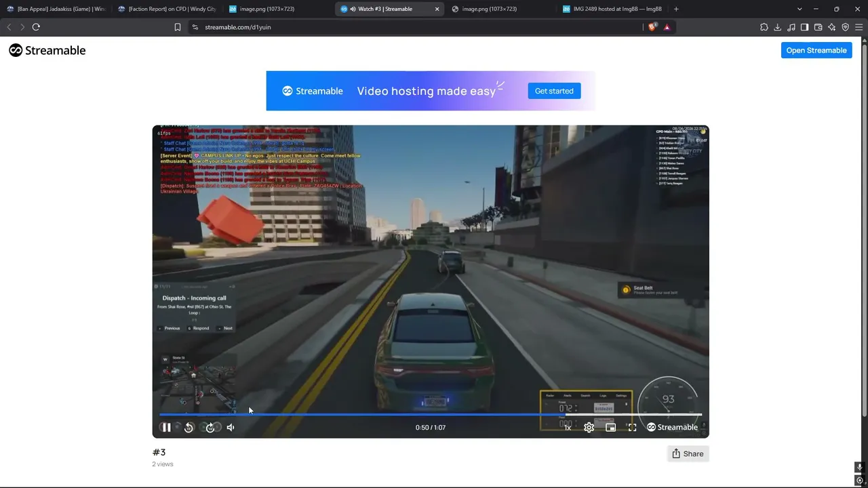Toggle the browser sidebar panel
The image size is (868, 488).
point(805,27)
